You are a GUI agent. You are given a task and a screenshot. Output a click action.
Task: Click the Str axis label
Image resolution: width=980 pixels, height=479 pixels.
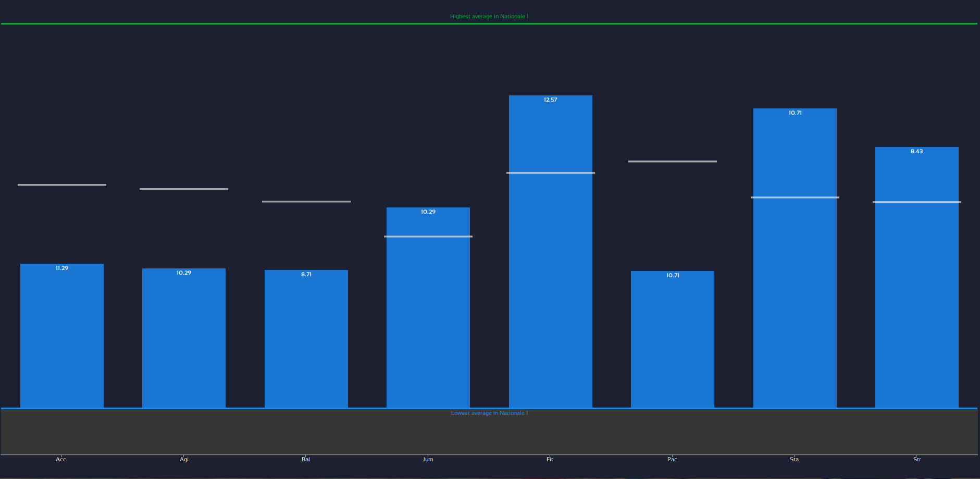coord(917,459)
